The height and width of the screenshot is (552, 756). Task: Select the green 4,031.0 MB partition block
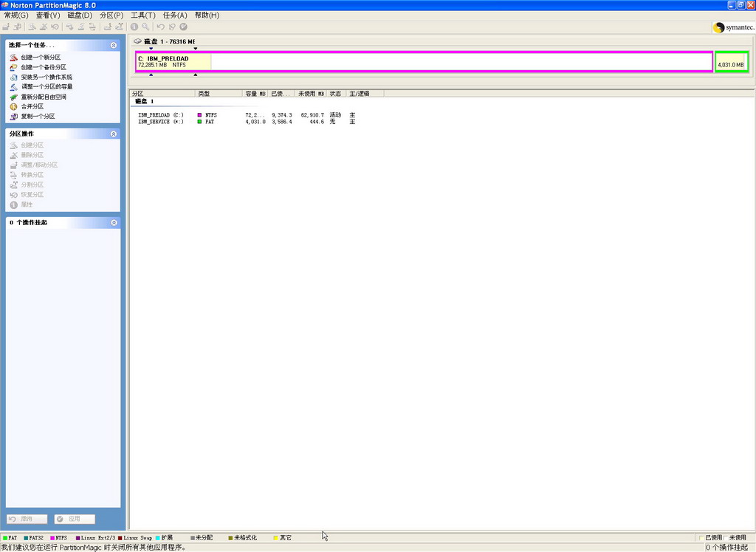pos(732,62)
